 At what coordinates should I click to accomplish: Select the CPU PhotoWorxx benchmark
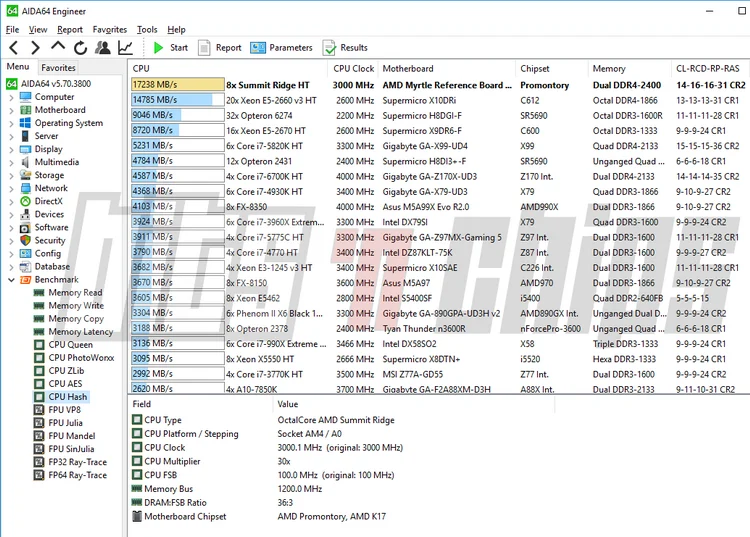[81, 358]
